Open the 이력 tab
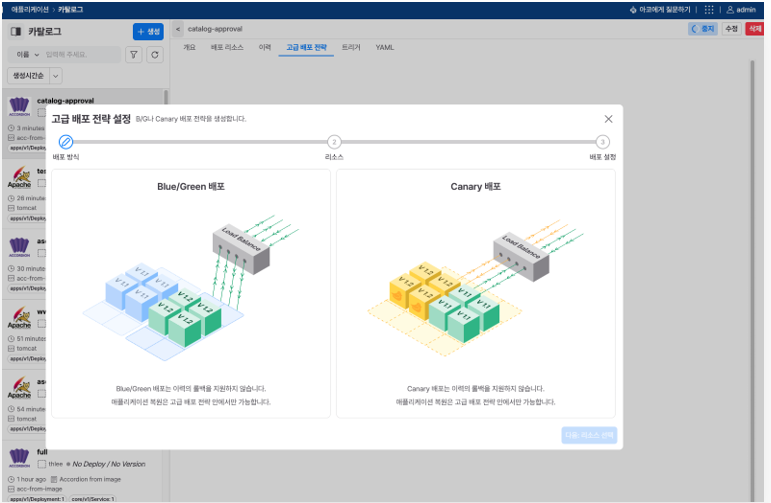The width and height of the screenshot is (771, 503). click(x=265, y=48)
